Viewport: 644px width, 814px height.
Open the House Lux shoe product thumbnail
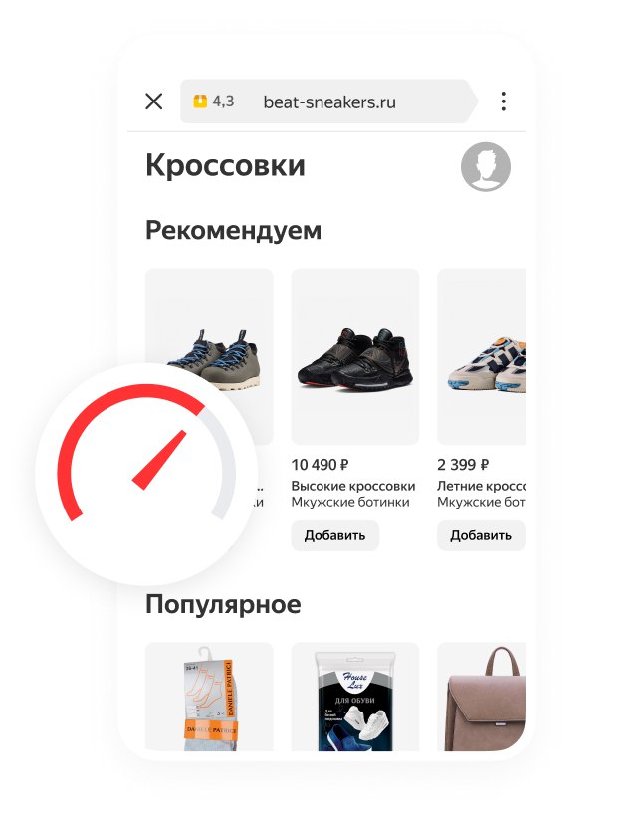coord(355,697)
